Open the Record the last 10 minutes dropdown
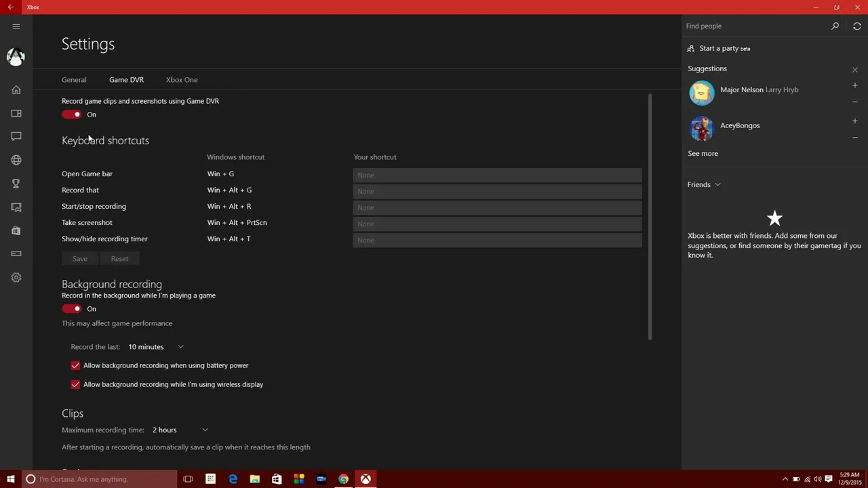 point(156,347)
